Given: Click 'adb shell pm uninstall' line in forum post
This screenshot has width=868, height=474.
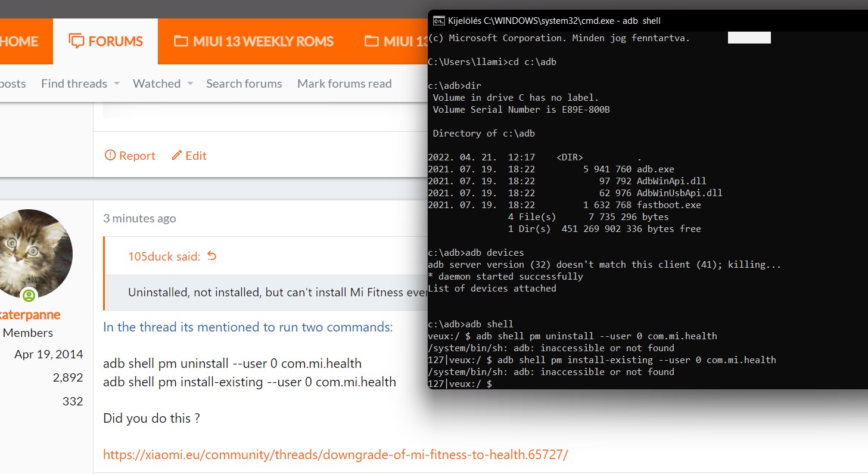Looking at the screenshot, I should click(232, 363).
